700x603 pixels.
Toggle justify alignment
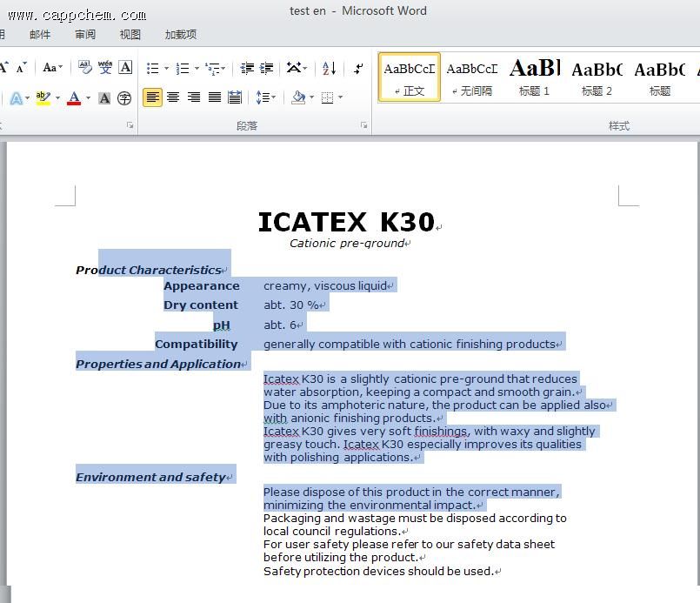point(214,97)
